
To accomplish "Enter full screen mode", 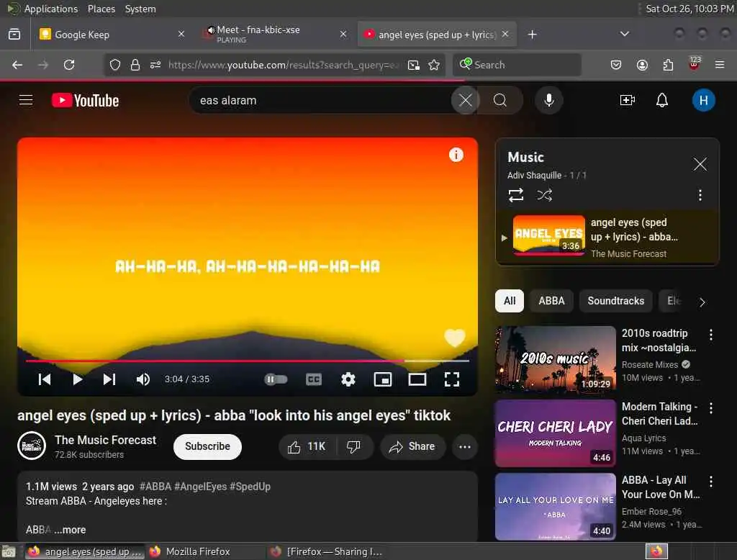I will [452, 379].
